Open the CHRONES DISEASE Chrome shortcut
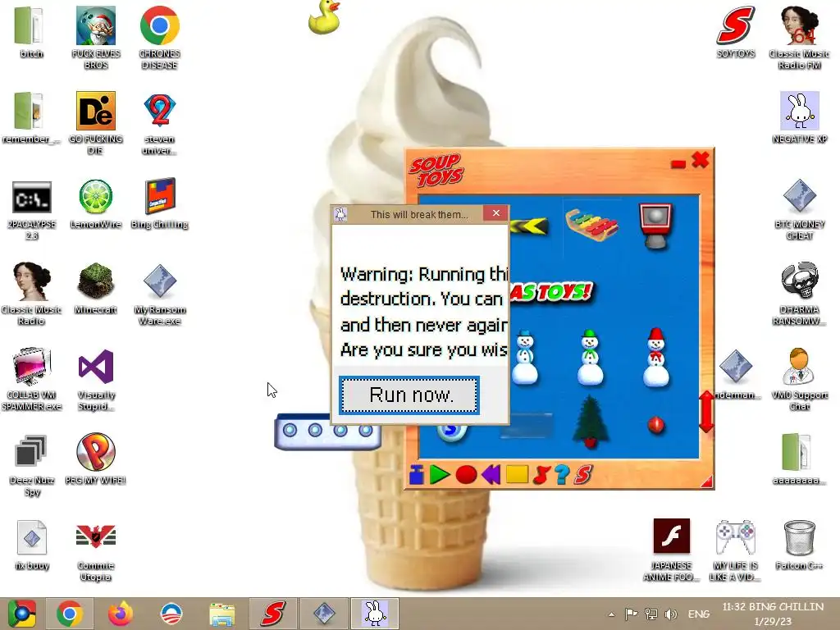The width and height of the screenshot is (840, 630). coord(160,25)
